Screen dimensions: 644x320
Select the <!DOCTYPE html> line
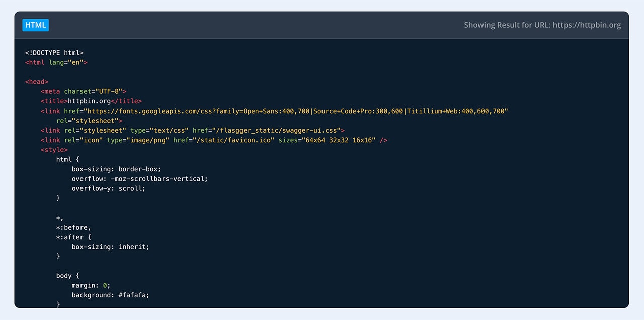(x=54, y=53)
